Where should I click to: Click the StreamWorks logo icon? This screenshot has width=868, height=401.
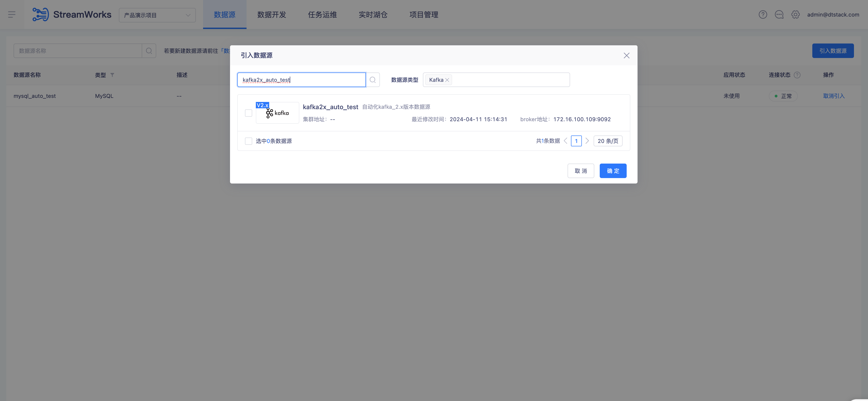pos(41,14)
